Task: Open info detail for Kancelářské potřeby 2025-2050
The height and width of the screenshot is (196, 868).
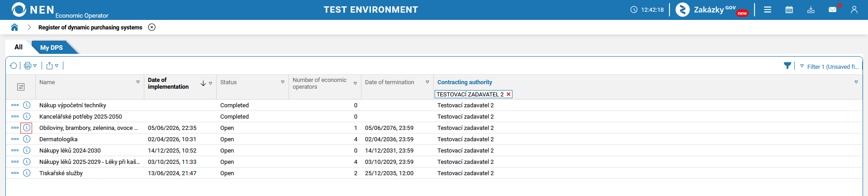Action: (x=27, y=116)
